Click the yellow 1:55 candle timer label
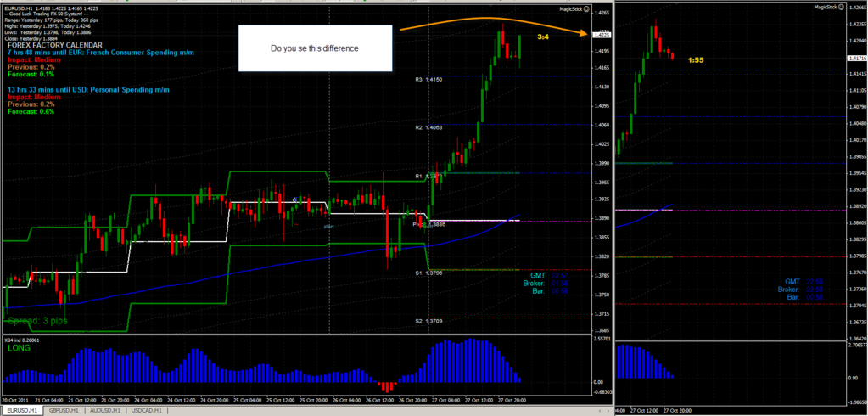This screenshot has width=868, height=416. [x=696, y=59]
